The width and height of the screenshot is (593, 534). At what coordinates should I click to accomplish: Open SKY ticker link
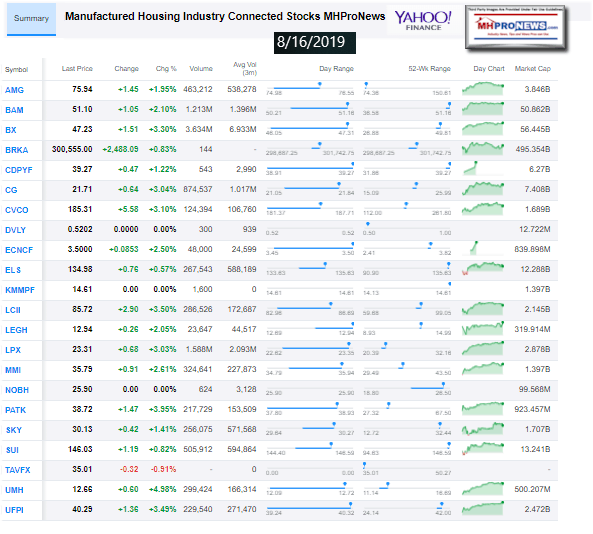14,430
